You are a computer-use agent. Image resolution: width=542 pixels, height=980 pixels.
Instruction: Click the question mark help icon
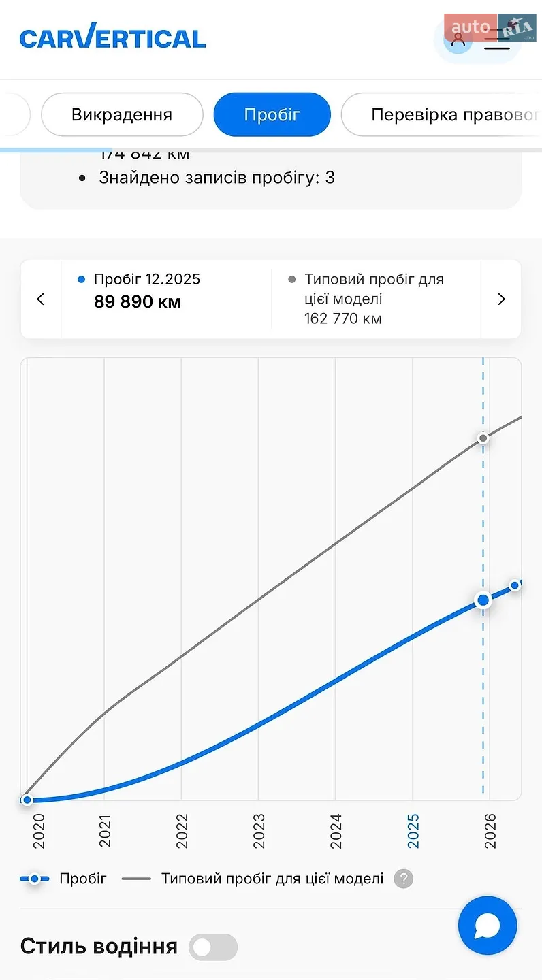click(403, 879)
